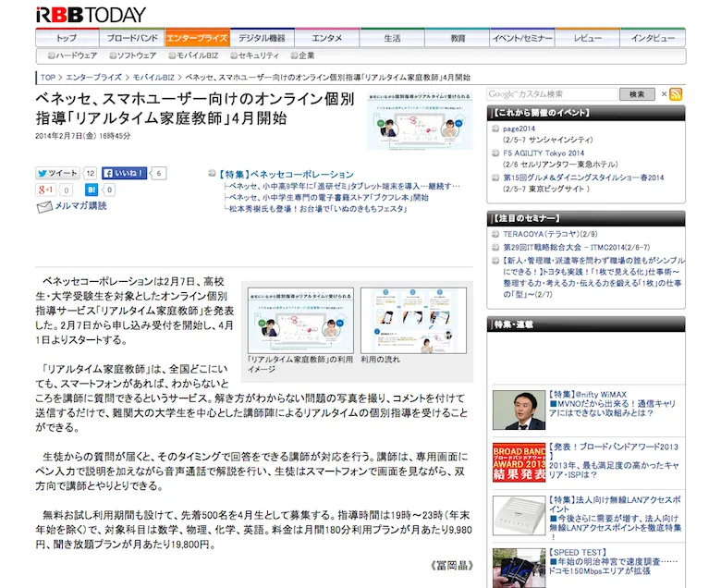Screen dimensions: 721x588
Task: Click the author name 冨岡晶
Action: coord(451,565)
